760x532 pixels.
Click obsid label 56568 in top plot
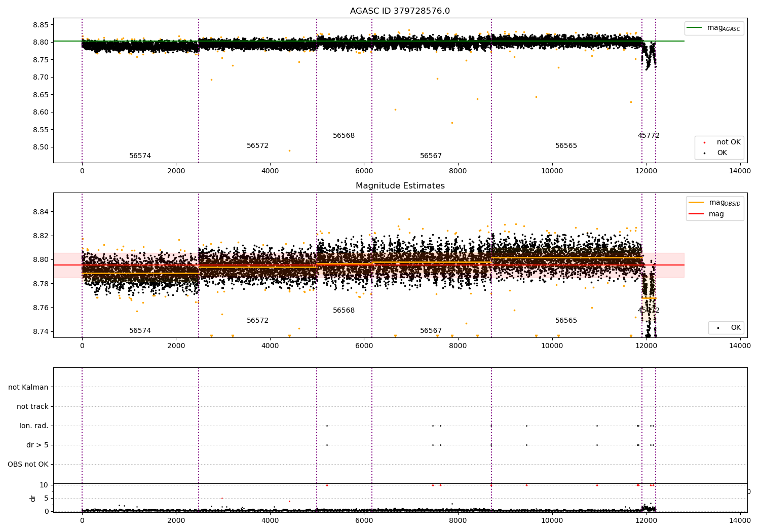pos(344,136)
